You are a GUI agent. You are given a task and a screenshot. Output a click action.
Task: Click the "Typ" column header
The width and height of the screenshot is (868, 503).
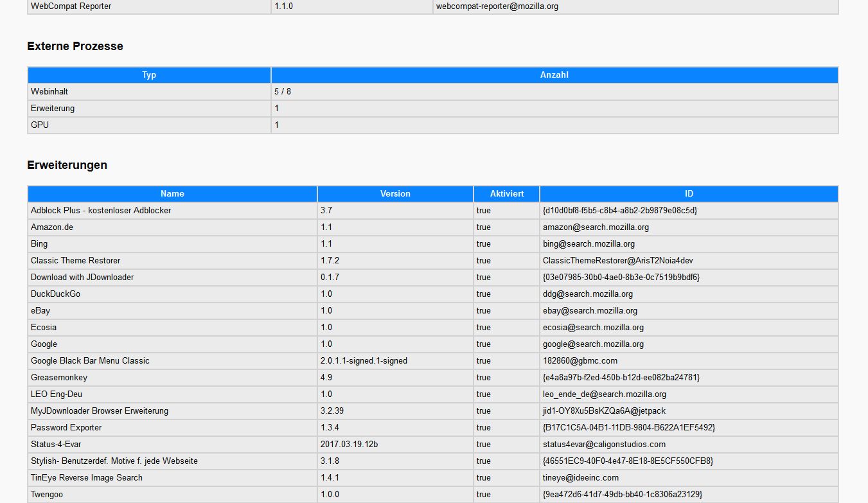(x=149, y=75)
